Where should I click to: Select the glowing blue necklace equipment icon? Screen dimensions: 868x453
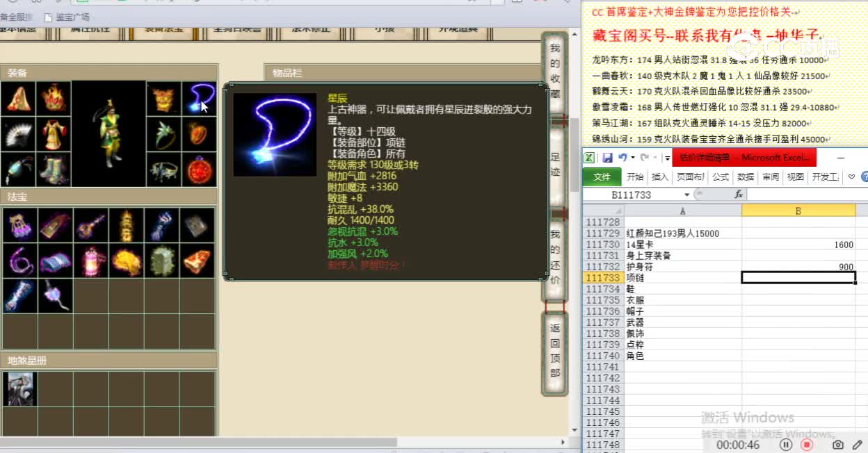tap(199, 99)
